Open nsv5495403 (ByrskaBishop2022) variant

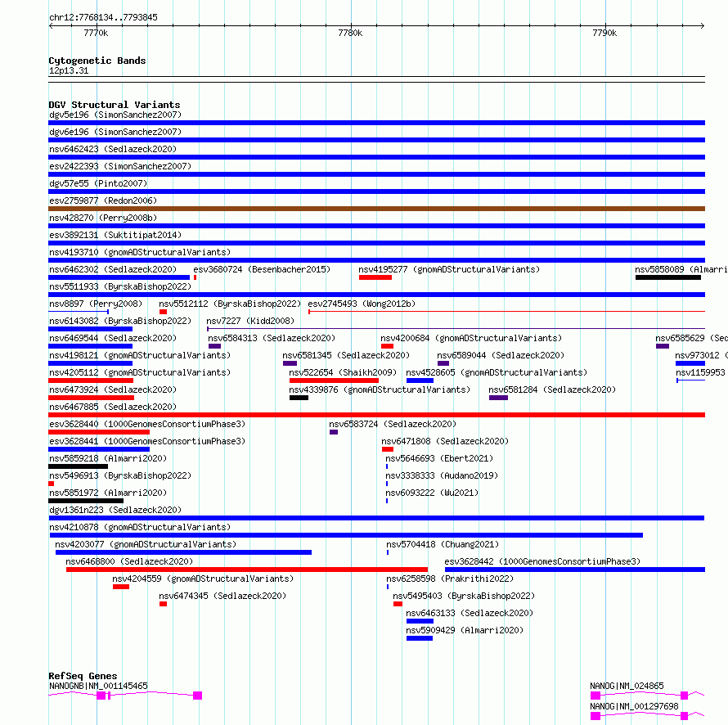(x=464, y=596)
